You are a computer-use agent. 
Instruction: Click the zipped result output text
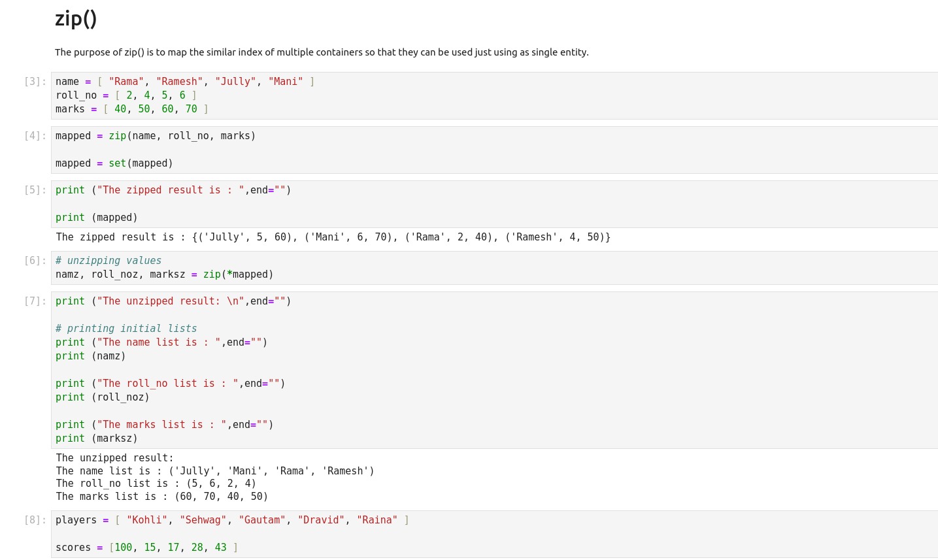[333, 237]
